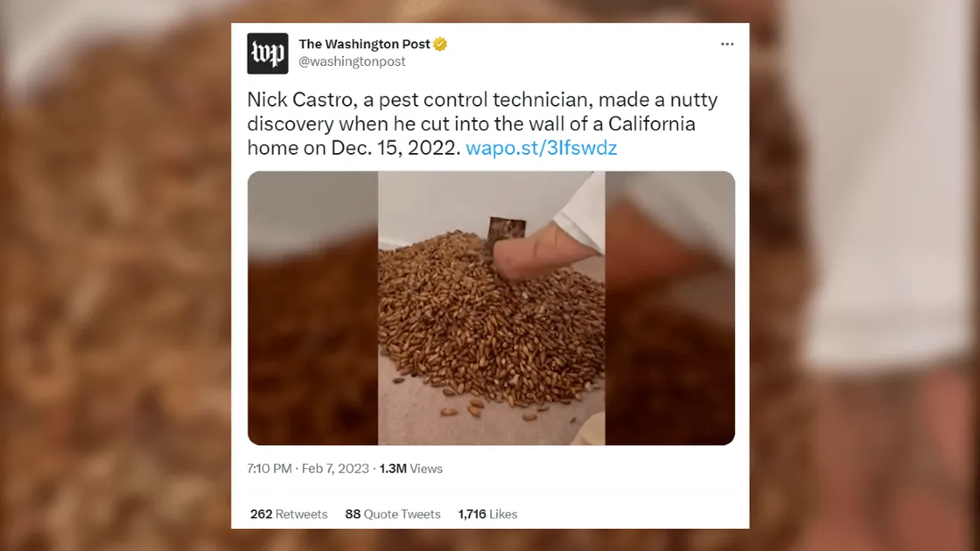Click the white sleeve in video
Viewport: 980px width, 551px height.
pos(580,213)
